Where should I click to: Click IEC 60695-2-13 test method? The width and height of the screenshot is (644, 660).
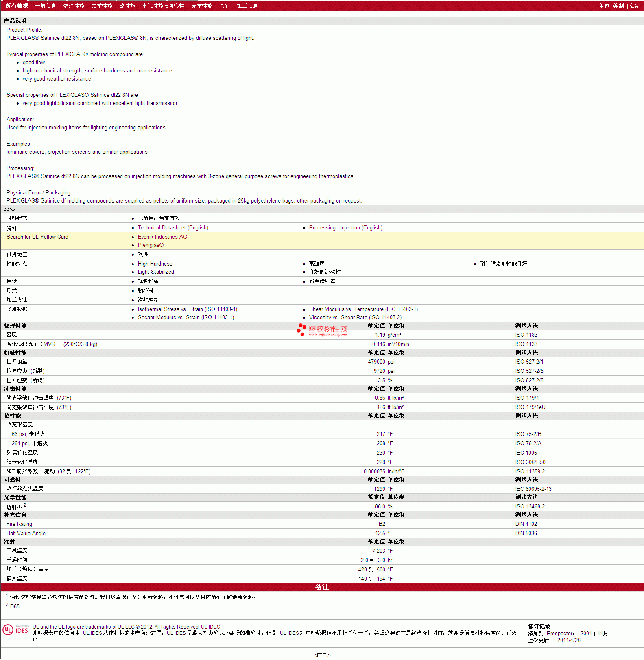pyautogui.click(x=533, y=489)
